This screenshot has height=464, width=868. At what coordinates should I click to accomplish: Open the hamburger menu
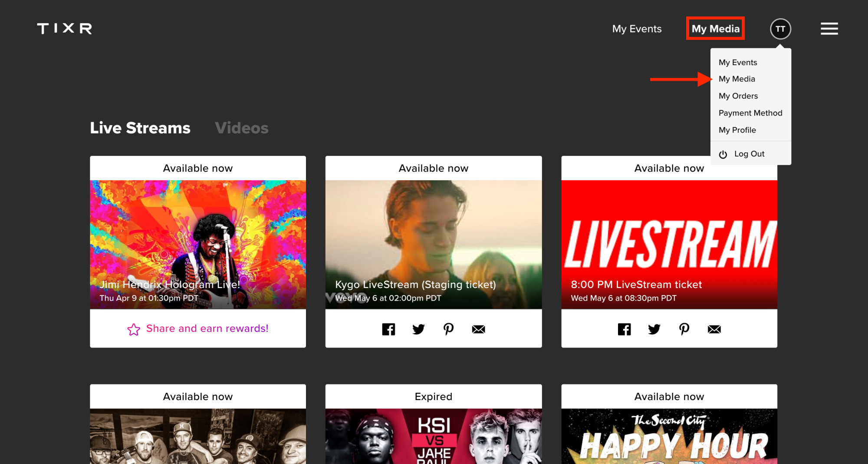[829, 29]
